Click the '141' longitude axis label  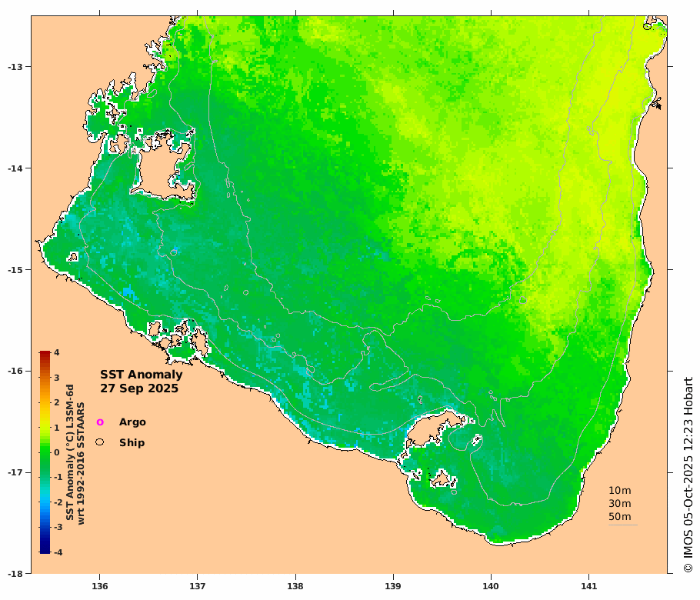click(588, 586)
